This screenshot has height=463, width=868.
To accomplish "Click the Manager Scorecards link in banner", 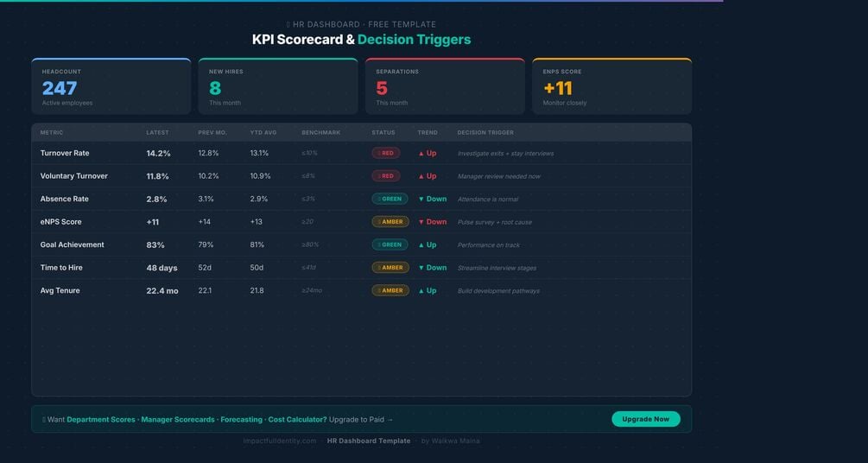I will [x=178, y=420].
